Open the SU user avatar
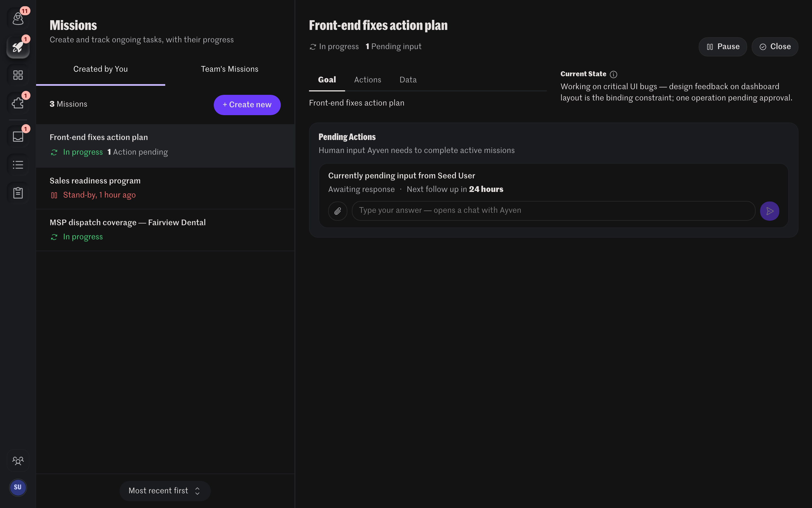The image size is (812, 508). click(18, 487)
